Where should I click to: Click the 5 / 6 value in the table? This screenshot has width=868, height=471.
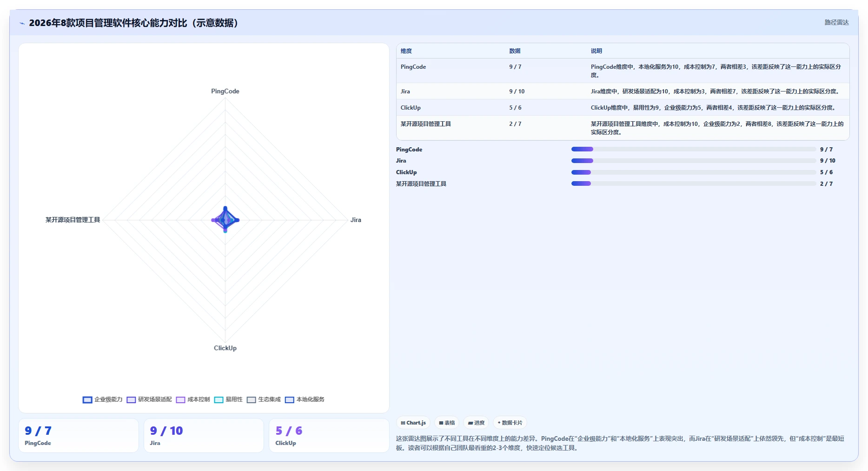coord(515,108)
